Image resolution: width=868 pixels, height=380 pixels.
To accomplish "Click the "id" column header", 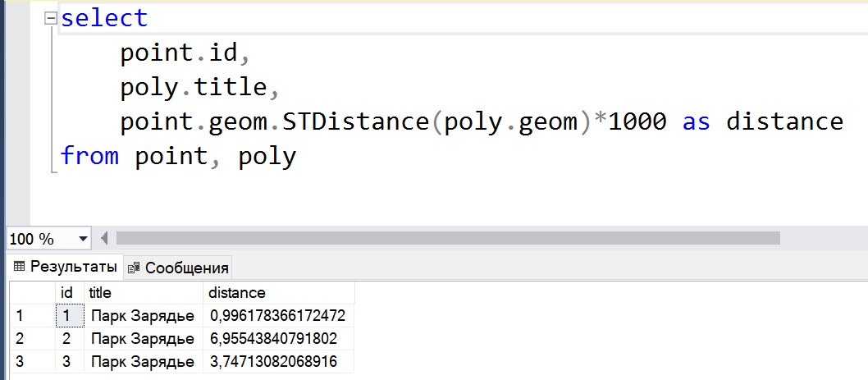I will tap(68, 292).
